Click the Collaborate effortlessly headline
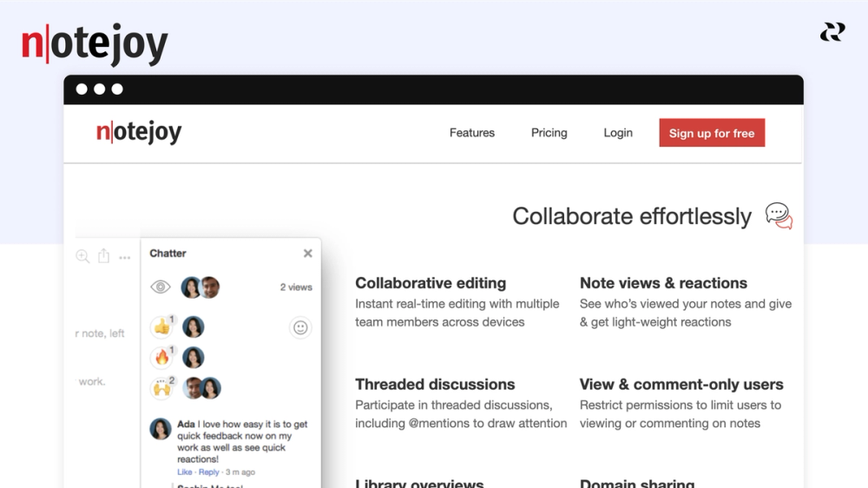 pos(632,216)
